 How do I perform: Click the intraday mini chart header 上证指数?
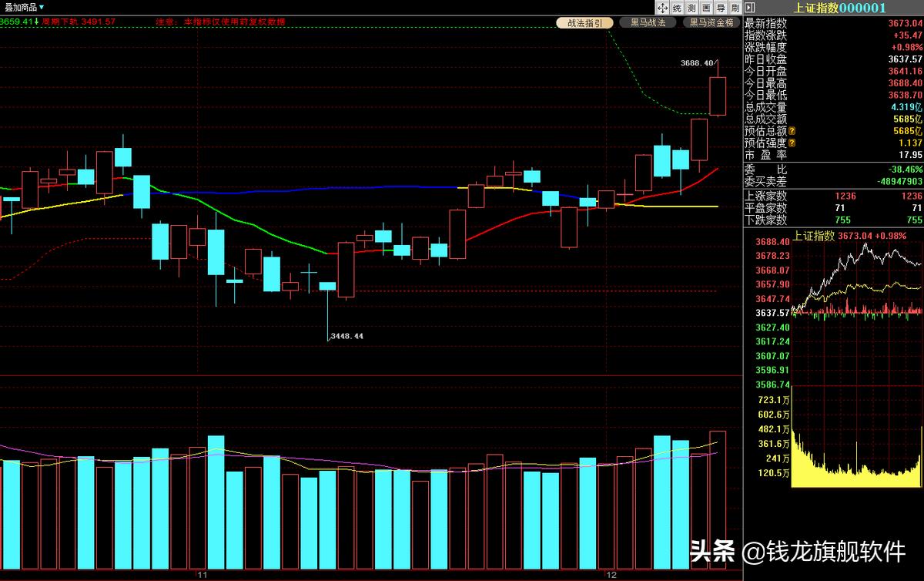coord(814,236)
